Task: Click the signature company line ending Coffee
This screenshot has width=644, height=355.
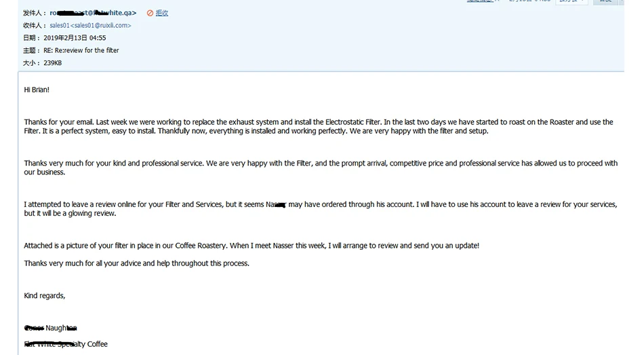Action: (x=66, y=344)
